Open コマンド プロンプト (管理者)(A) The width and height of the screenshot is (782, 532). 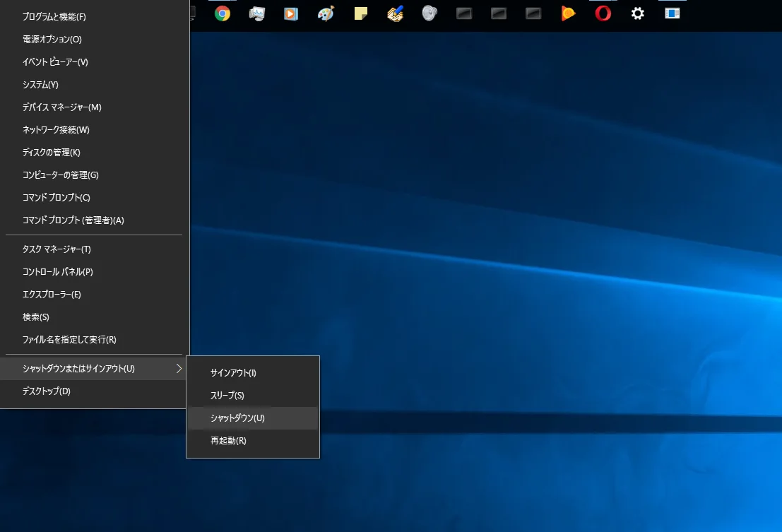(72, 220)
